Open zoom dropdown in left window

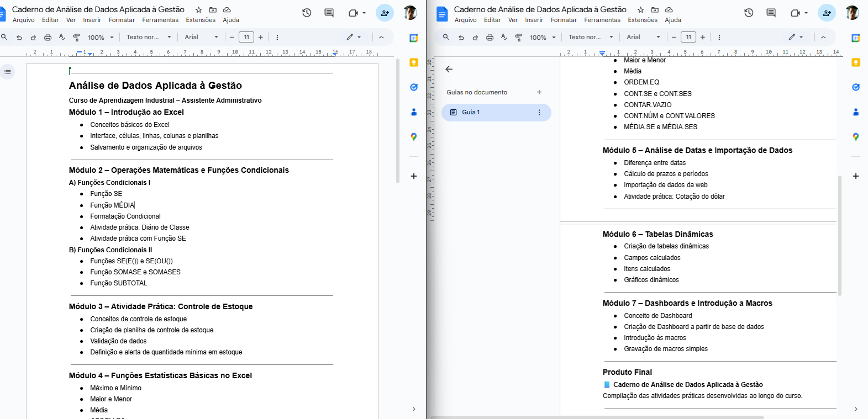tap(101, 38)
